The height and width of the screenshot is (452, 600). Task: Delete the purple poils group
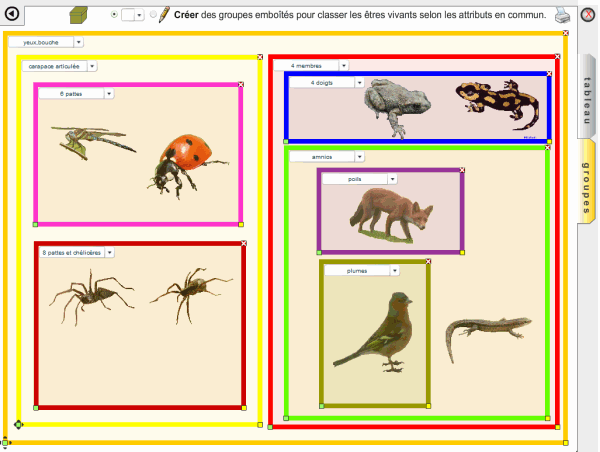click(x=462, y=170)
